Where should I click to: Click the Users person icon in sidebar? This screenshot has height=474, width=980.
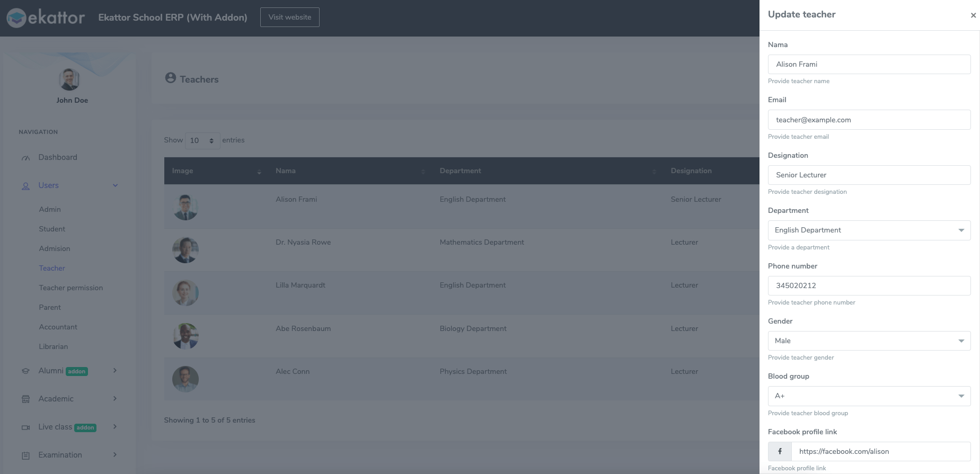tap(25, 186)
